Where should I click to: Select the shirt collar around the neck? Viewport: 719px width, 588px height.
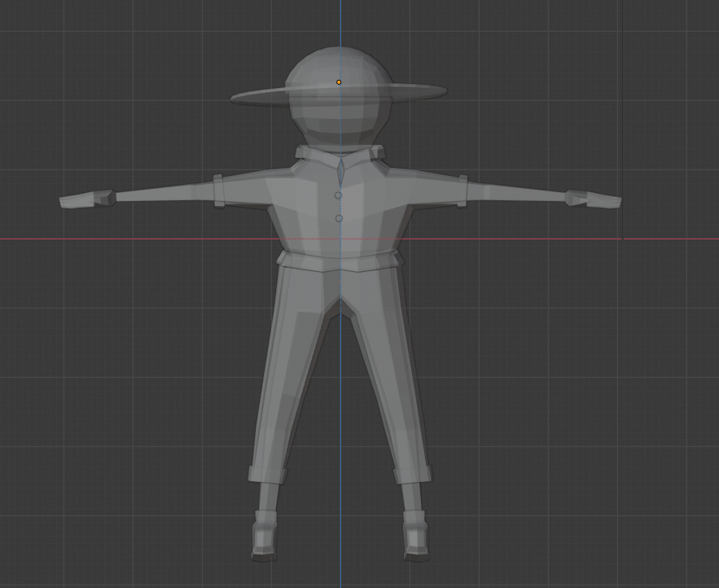click(340, 153)
